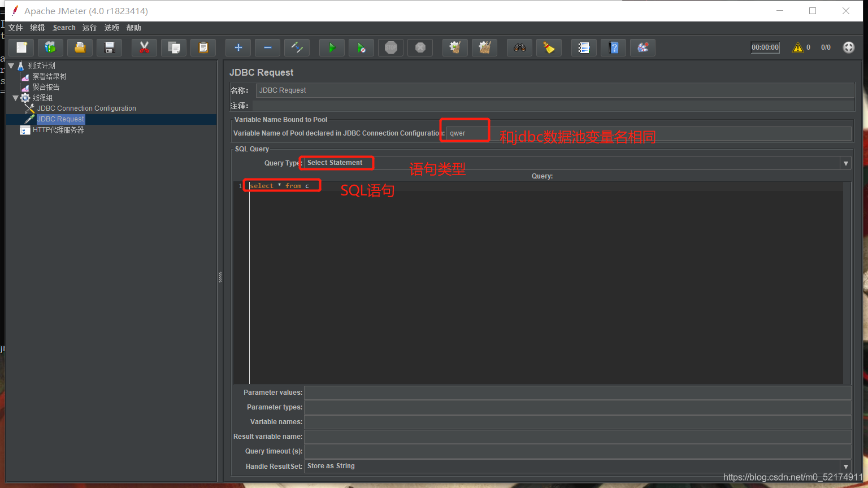Click the warning triangle log indicator
This screenshot has height=488, width=868.
(x=798, y=47)
